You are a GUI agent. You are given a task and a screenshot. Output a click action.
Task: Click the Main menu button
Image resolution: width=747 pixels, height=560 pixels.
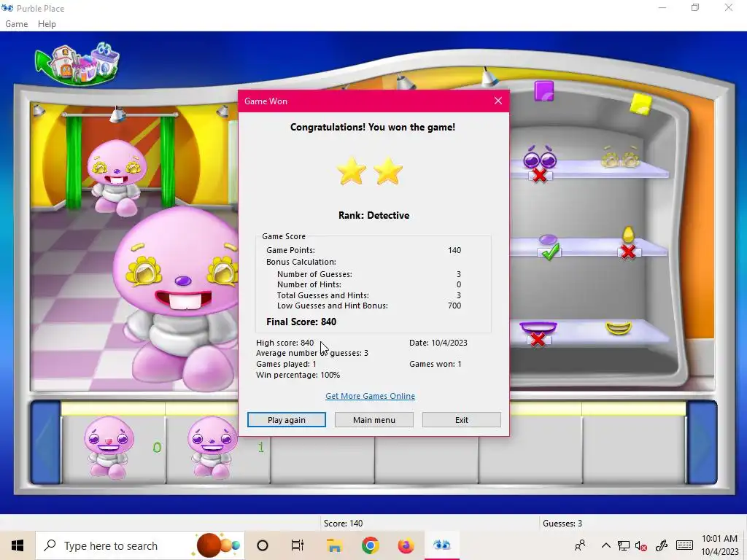tap(374, 419)
